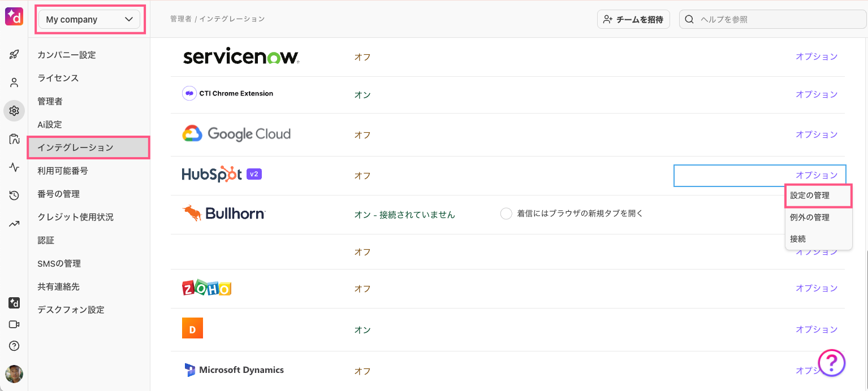This screenshot has width=868, height=391.
Task: Open the user avatar photo
Action: [14, 374]
